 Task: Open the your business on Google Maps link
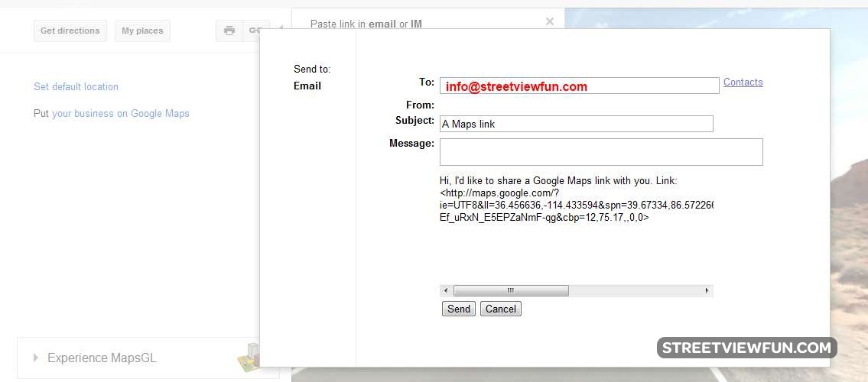(120, 114)
